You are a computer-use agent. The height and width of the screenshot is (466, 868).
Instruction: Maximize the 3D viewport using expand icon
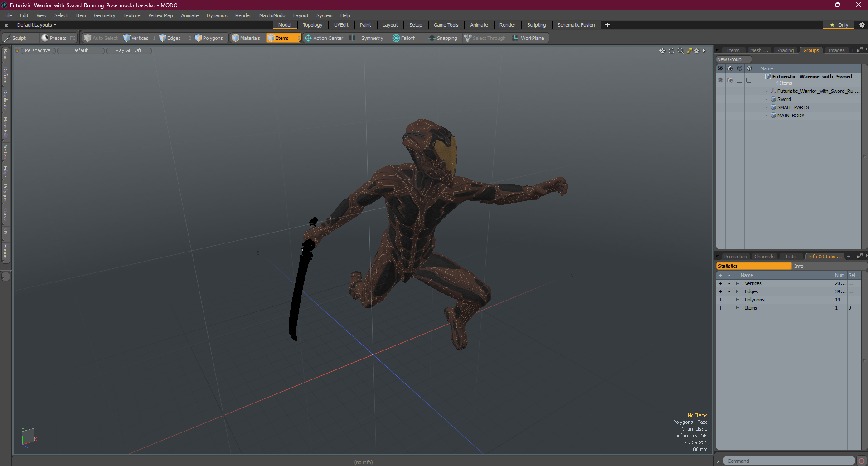689,51
